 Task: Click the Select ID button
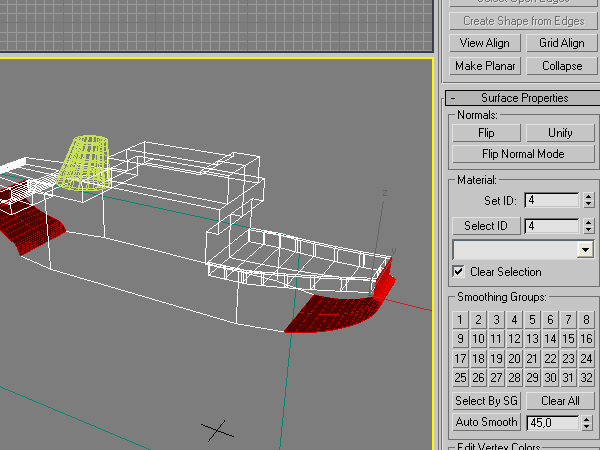[x=486, y=226]
